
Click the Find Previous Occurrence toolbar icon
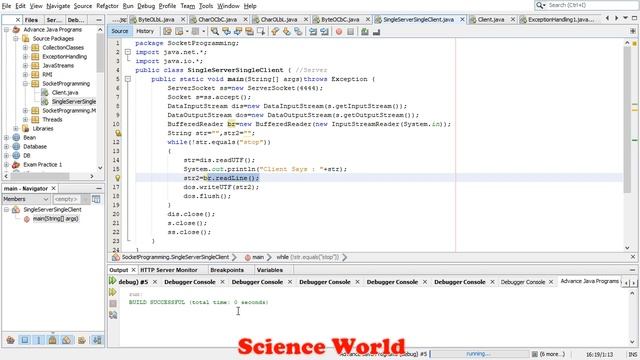click(226, 31)
